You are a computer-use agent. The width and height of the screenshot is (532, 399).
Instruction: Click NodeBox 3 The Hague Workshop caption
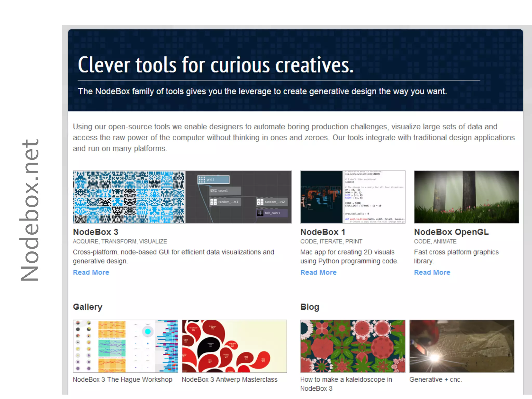pyautogui.click(x=122, y=380)
